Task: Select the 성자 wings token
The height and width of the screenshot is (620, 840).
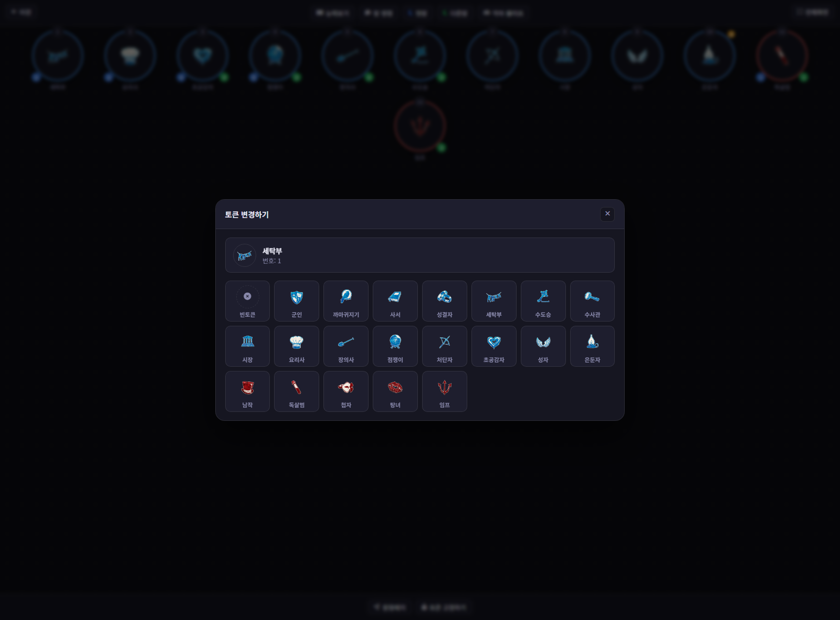Action: tap(543, 346)
